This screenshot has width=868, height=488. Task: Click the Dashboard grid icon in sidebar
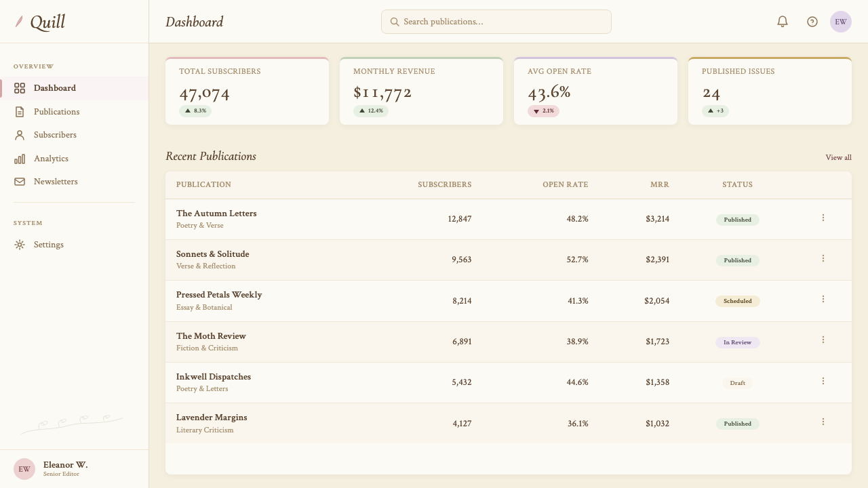20,88
